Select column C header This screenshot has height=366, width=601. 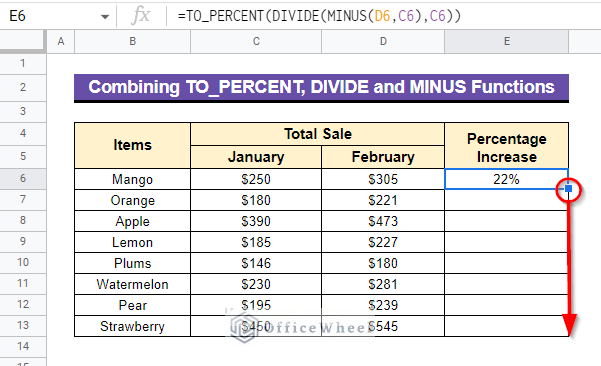(x=256, y=41)
